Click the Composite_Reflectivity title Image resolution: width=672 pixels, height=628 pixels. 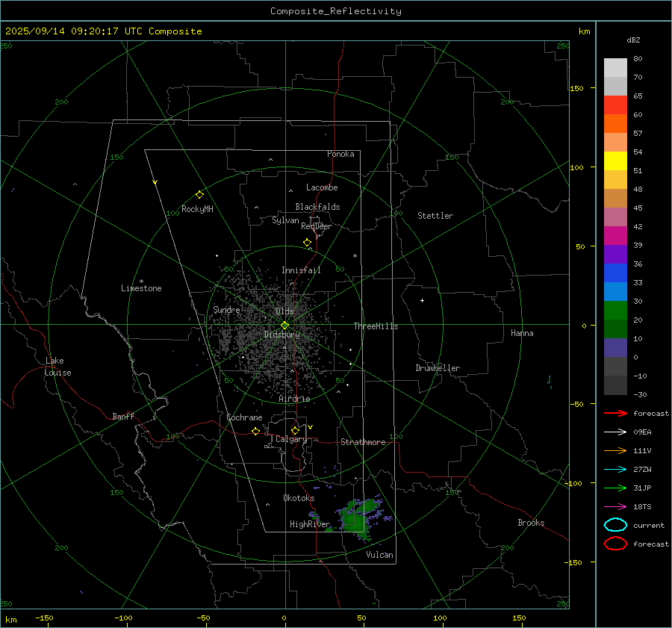(335, 11)
